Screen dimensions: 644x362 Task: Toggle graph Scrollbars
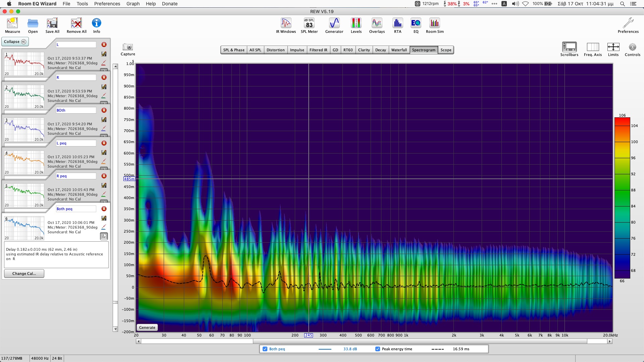tap(569, 49)
